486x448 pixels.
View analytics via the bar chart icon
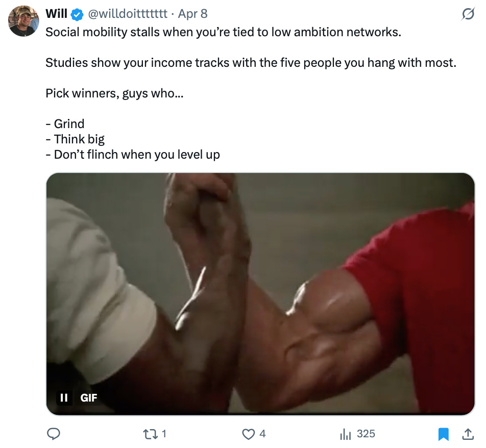[345, 434]
